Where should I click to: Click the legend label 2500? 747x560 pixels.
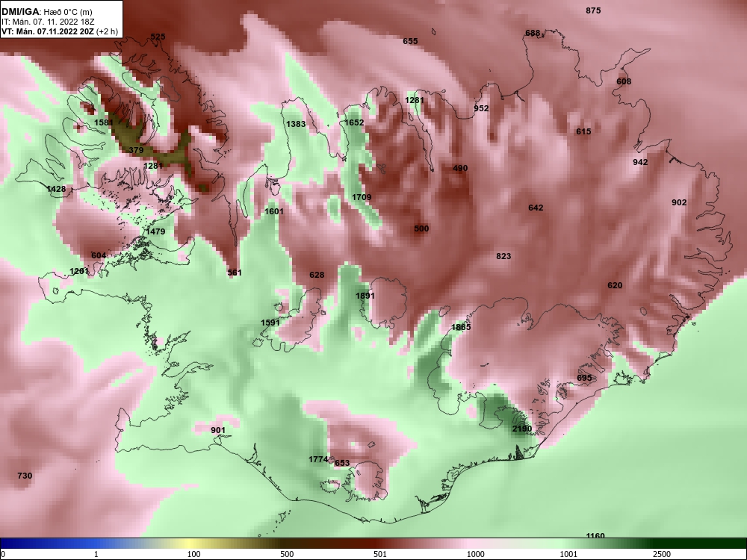click(662, 554)
